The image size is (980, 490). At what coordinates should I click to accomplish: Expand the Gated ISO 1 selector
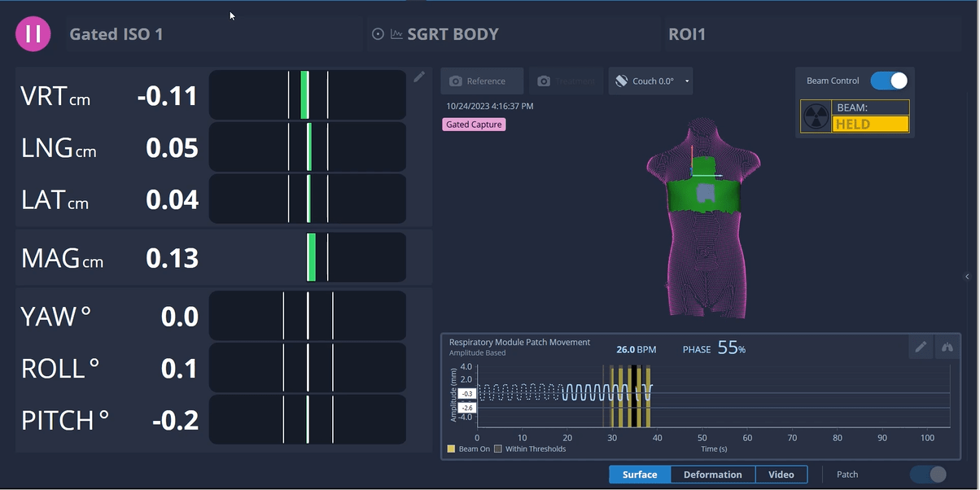point(116,34)
